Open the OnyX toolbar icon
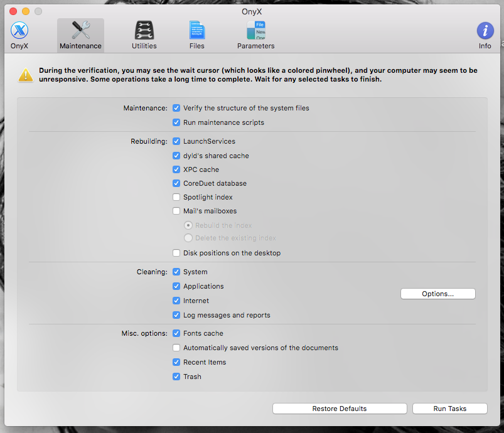The height and width of the screenshot is (433, 504). click(19, 35)
